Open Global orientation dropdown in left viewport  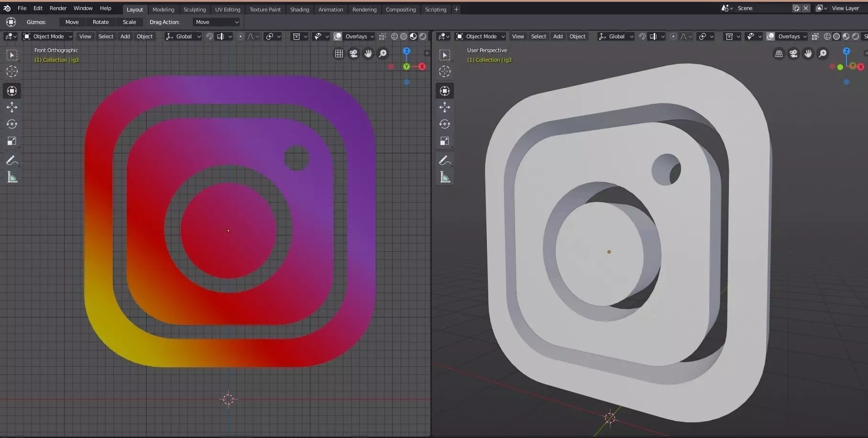(183, 36)
